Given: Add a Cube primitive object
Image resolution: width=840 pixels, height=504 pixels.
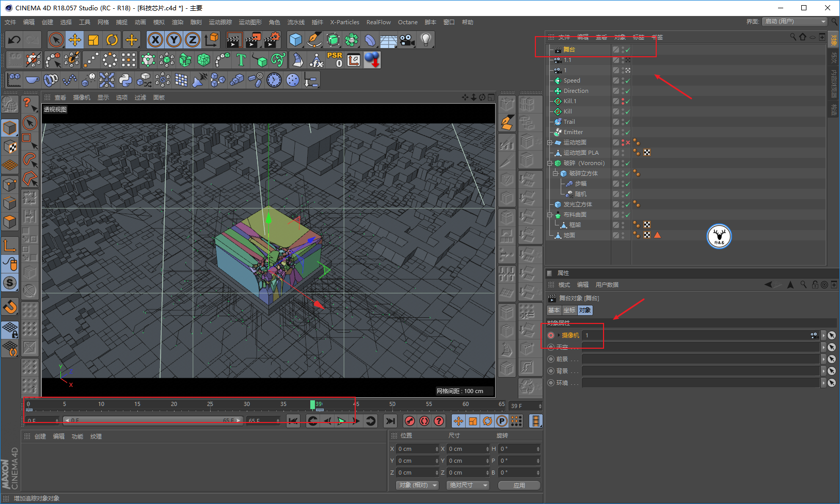Looking at the screenshot, I should [x=295, y=40].
